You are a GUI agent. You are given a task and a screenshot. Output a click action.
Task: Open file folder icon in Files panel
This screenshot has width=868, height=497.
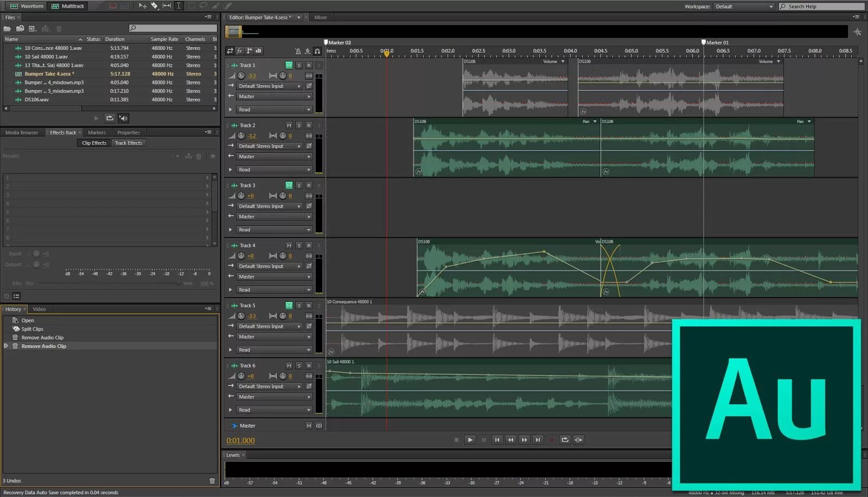pyautogui.click(x=7, y=28)
